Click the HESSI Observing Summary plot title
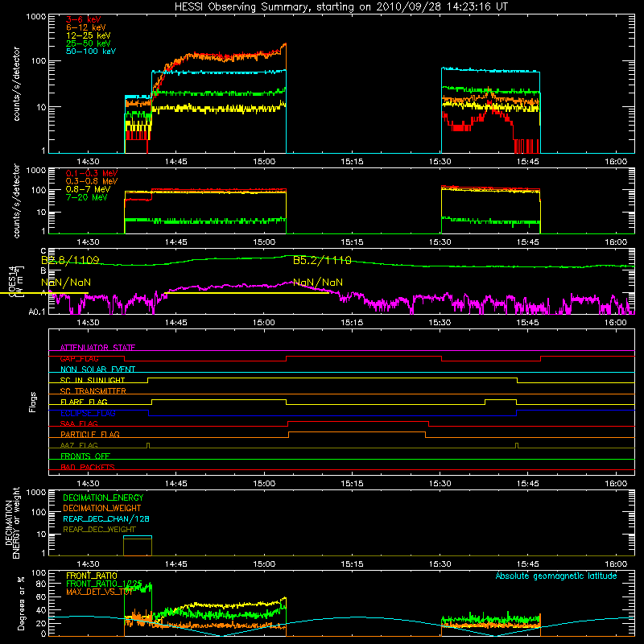The height and width of the screenshot is (644, 644). tap(341, 7)
